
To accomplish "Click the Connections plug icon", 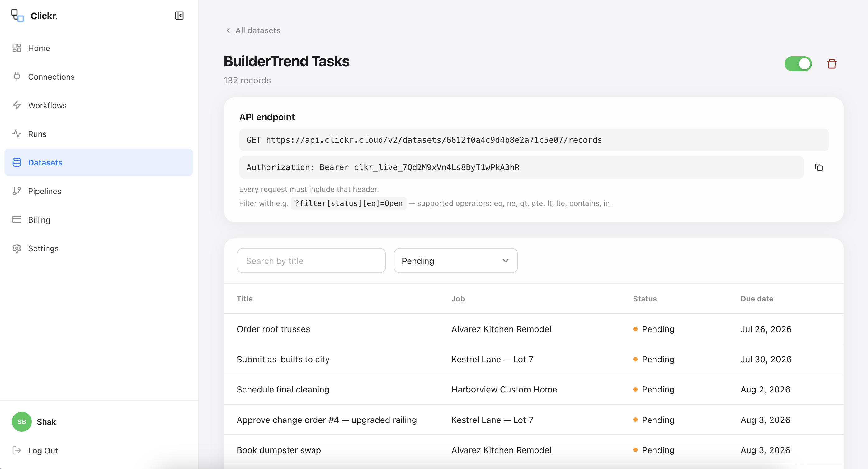I will pyautogui.click(x=17, y=77).
